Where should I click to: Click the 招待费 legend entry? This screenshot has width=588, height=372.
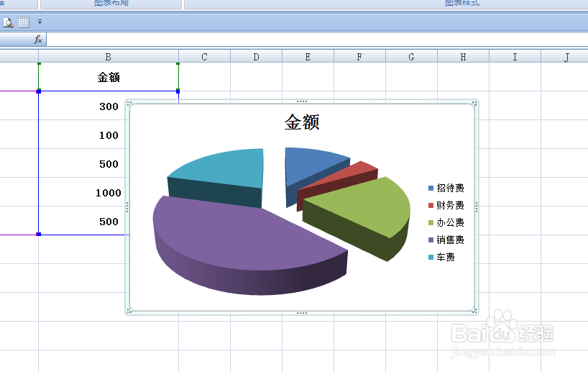coord(446,188)
